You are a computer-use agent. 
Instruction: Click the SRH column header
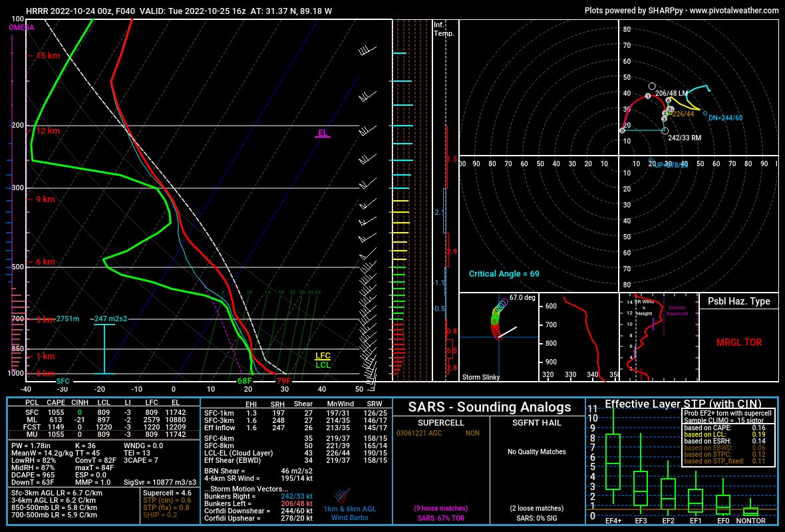click(x=277, y=404)
